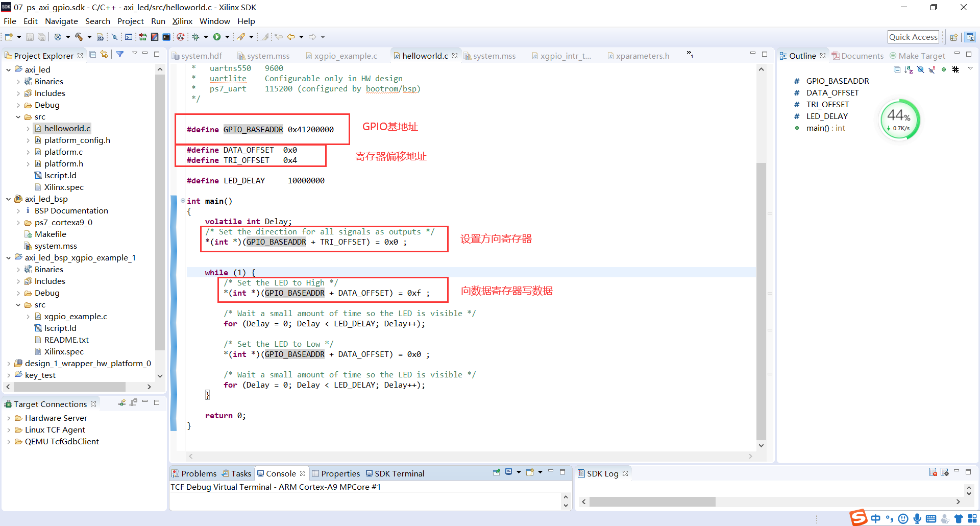Click the Open Perspective icon near Quick Access
980x526 pixels.
(953, 37)
